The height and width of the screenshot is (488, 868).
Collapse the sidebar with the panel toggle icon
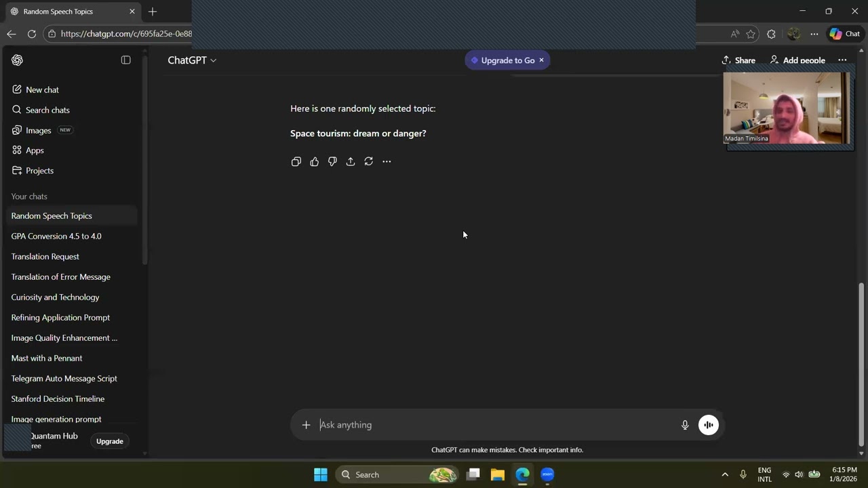(125, 60)
